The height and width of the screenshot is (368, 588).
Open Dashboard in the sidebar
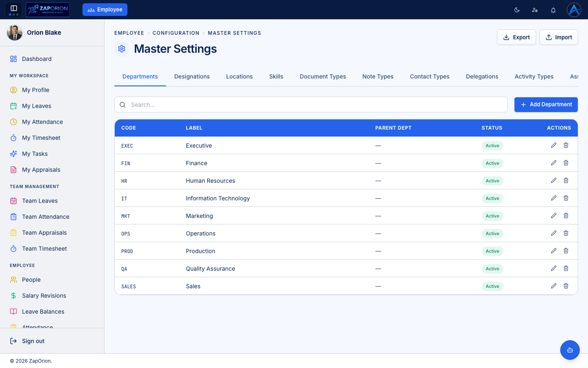point(52,59)
